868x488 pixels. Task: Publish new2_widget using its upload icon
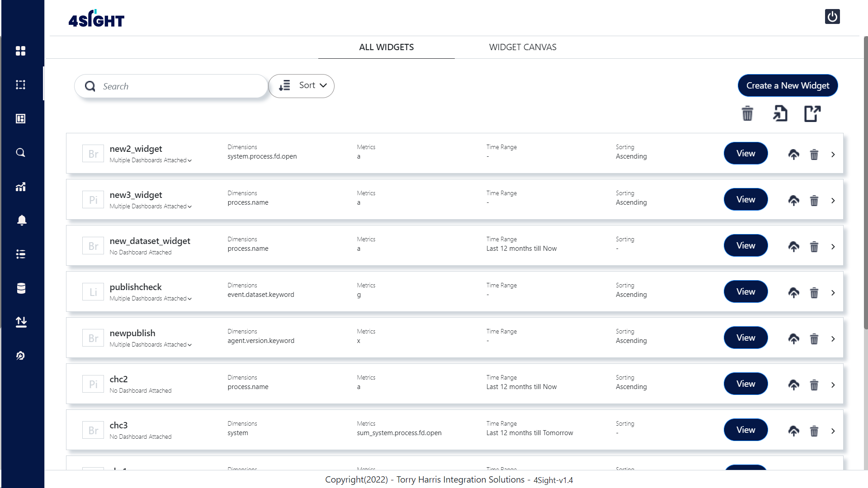(x=793, y=155)
